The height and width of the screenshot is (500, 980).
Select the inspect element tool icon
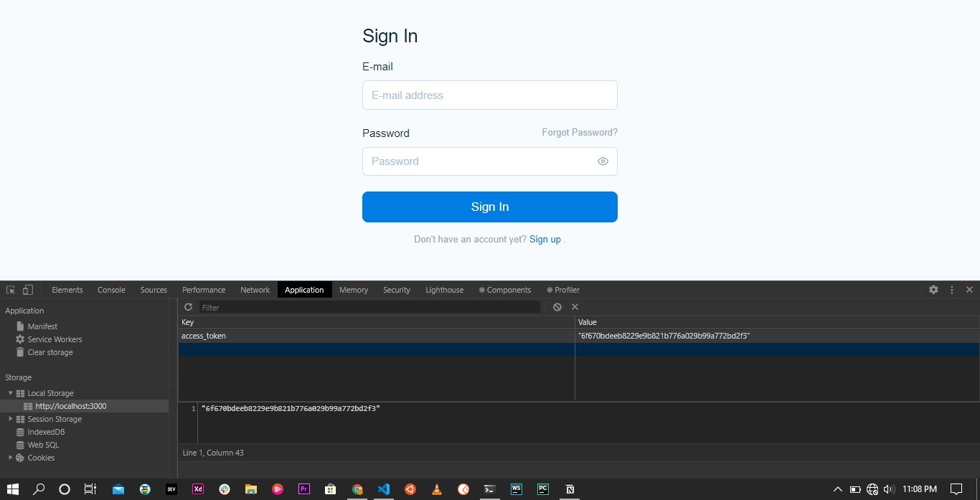[x=10, y=289]
